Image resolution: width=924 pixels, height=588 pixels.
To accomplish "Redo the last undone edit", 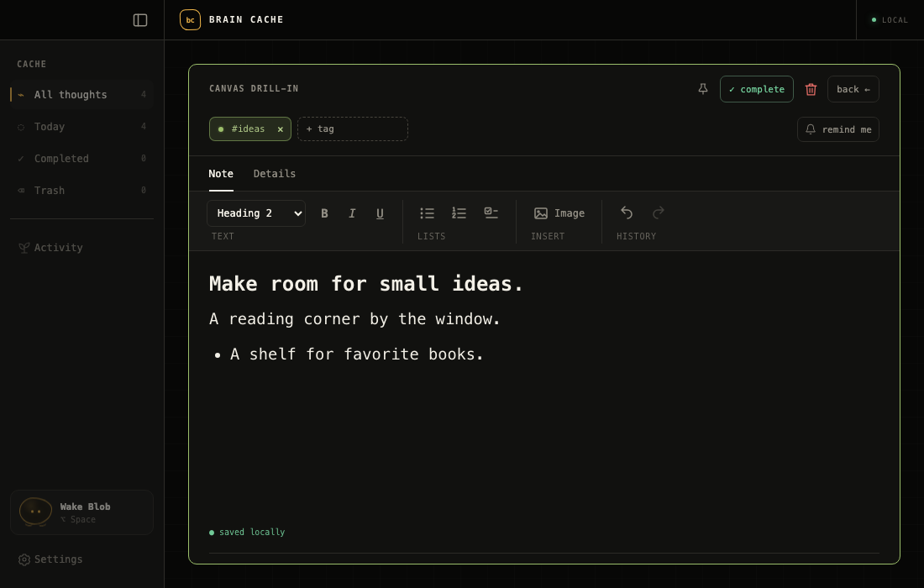I will (659, 213).
